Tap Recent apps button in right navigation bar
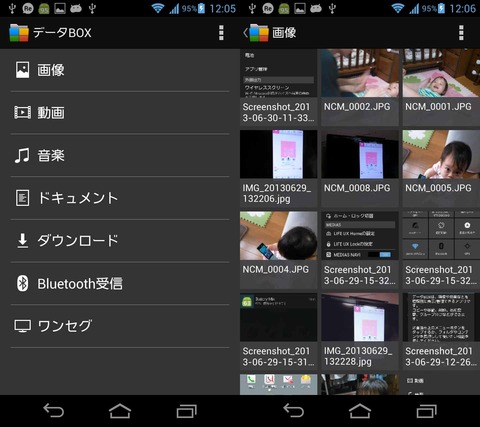Viewport: 480px width, 427px height. tap(427, 411)
